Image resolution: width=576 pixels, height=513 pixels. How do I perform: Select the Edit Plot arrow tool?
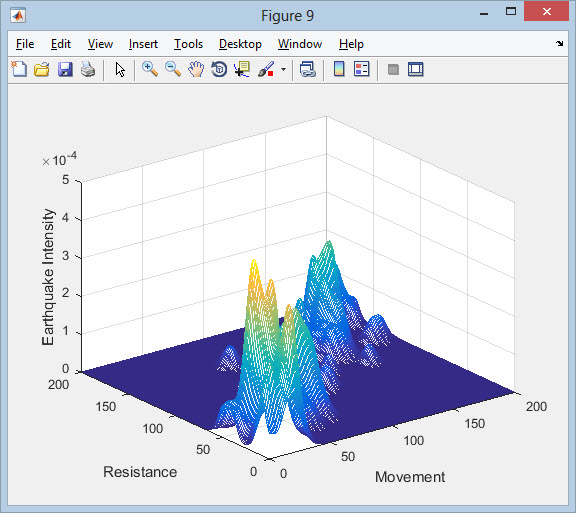click(120, 69)
